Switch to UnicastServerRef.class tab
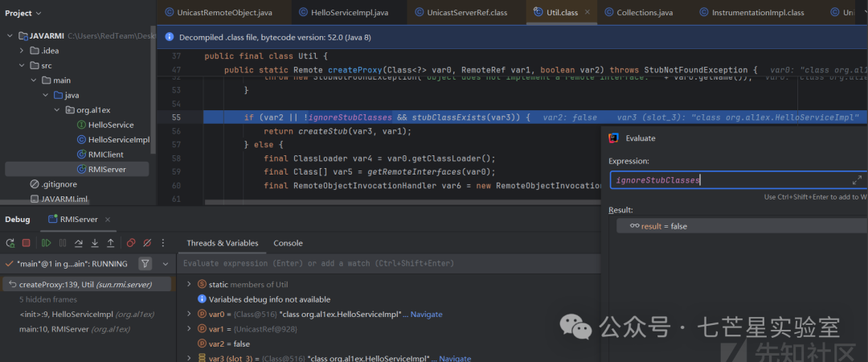Screen dimensions: 868x362 [461, 12]
